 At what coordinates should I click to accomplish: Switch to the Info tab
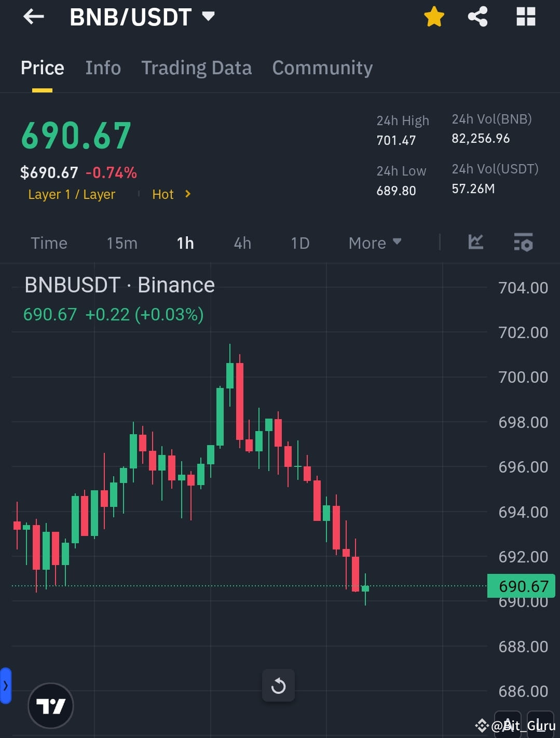coord(103,68)
